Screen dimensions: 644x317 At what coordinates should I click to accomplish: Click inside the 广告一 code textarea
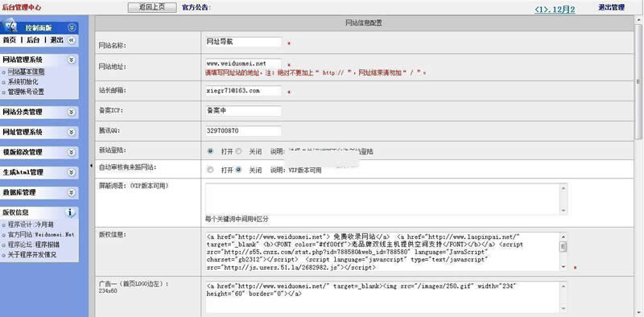(x=383, y=297)
